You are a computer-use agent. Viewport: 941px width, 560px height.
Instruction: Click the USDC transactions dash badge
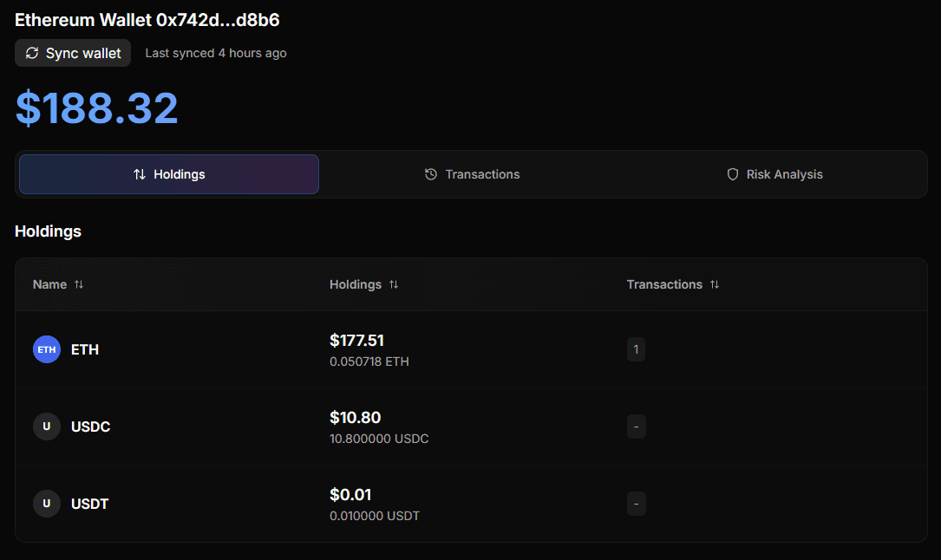636,427
